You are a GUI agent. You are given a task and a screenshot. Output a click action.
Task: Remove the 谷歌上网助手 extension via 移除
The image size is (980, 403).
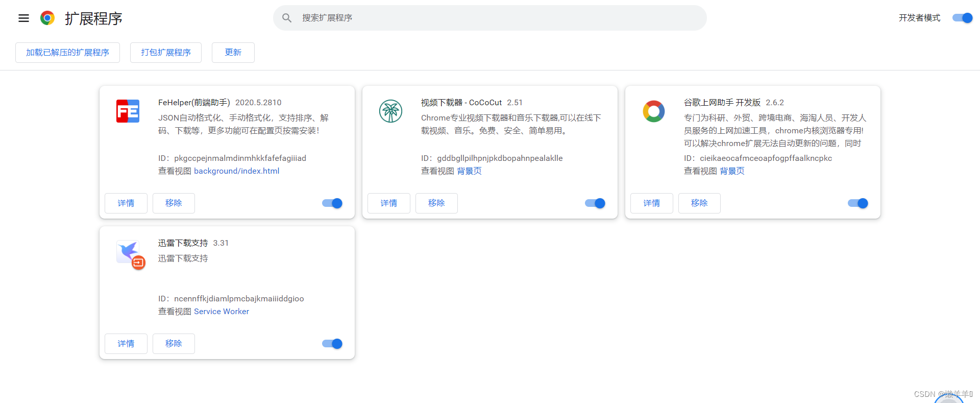699,203
